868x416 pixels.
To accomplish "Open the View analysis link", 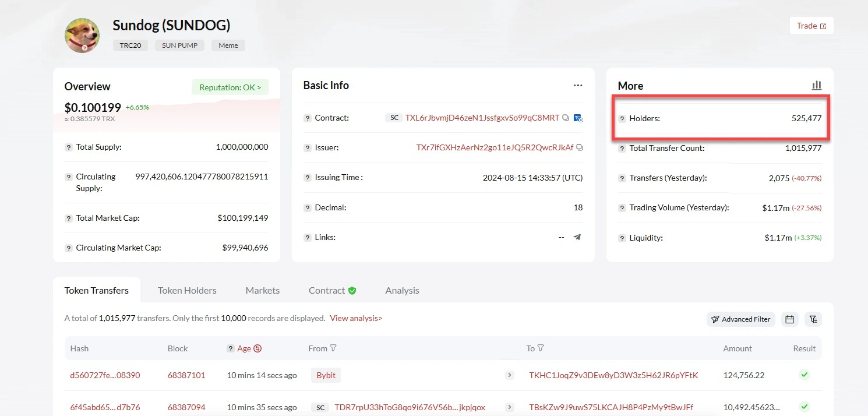I will pyautogui.click(x=356, y=318).
